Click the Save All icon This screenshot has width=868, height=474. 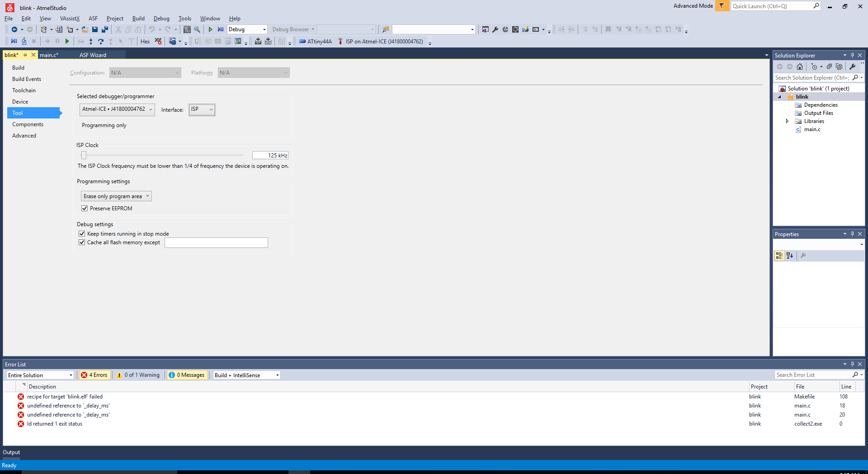[105, 29]
